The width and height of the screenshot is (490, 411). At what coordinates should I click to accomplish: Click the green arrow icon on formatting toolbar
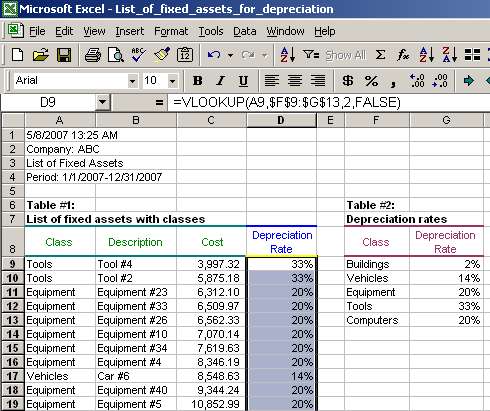(469, 80)
